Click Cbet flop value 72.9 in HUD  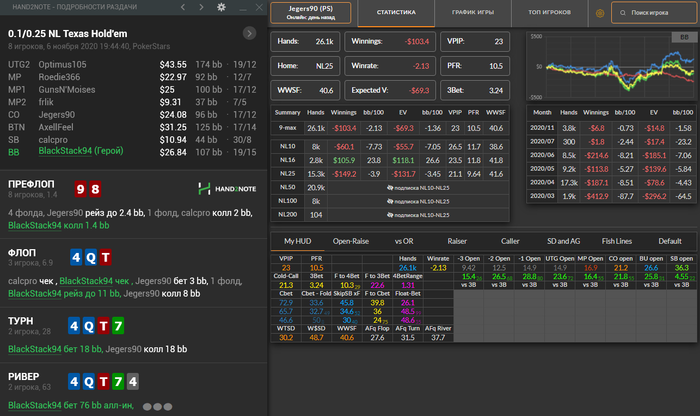point(286,303)
